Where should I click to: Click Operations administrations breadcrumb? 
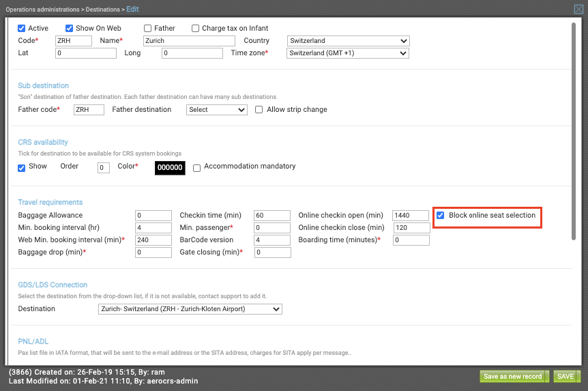42,10
